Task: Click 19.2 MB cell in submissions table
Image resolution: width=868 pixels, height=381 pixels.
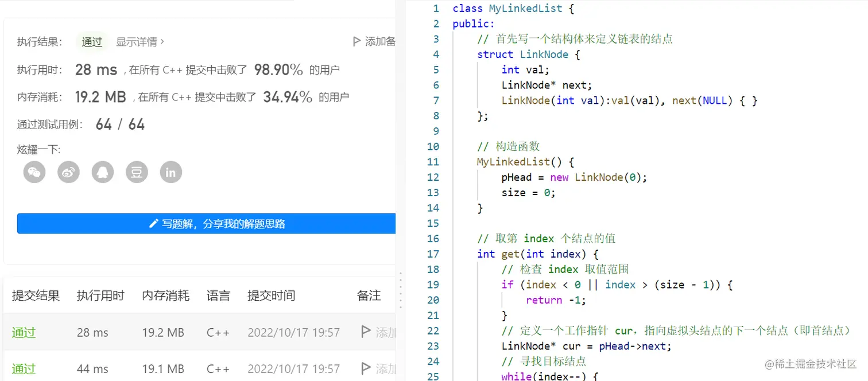Action: tap(163, 332)
